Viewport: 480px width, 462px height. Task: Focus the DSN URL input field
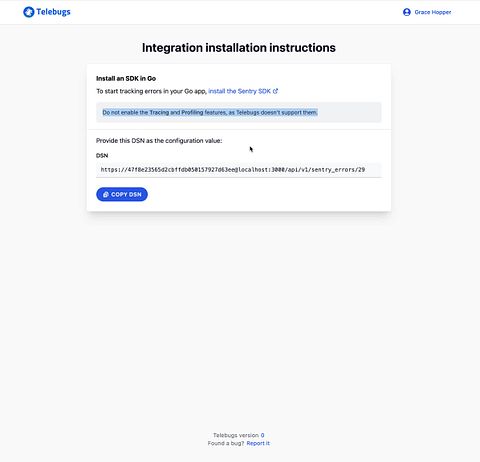pyautogui.click(x=239, y=170)
